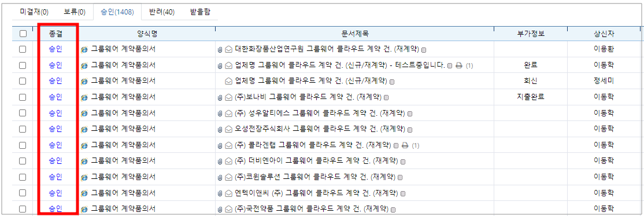Switch to the 보류(0) tab
This screenshot has width=644, height=216.
[75, 12]
